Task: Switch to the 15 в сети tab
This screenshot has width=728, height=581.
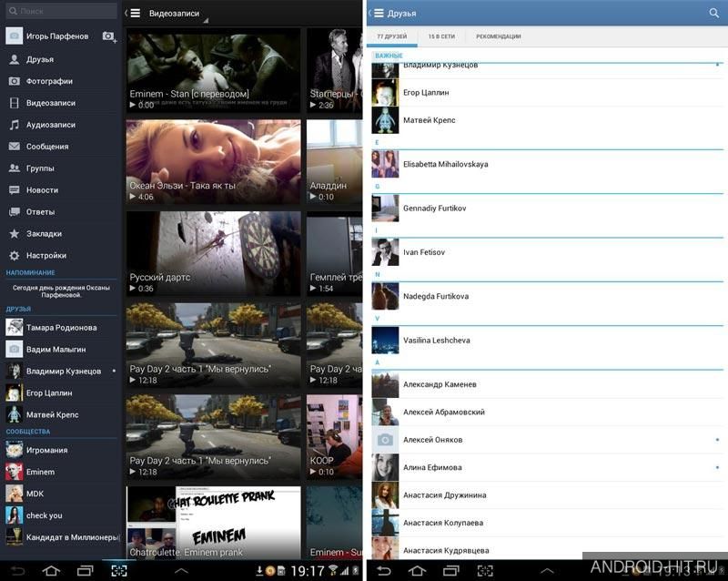Action: [441, 36]
